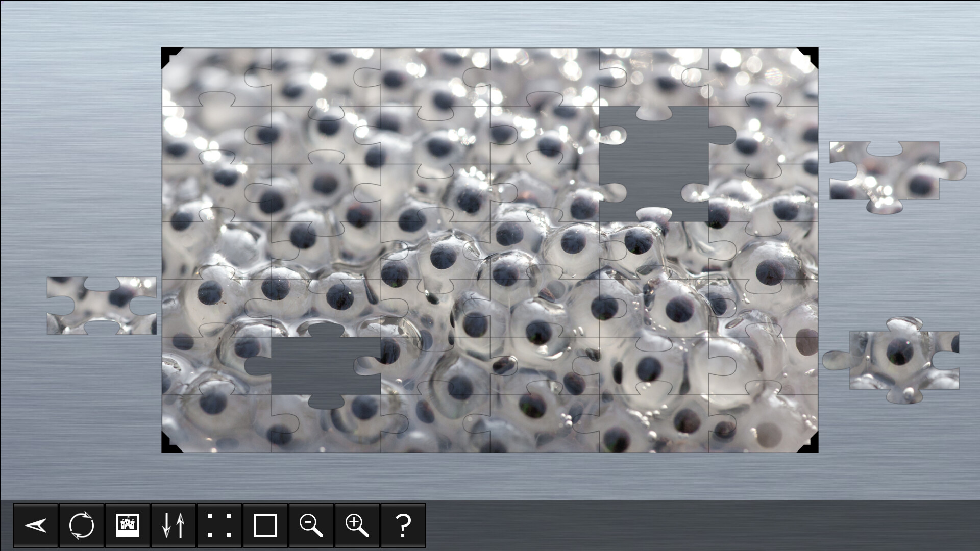Select the loose puzzle piece on the left

pyautogui.click(x=102, y=306)
